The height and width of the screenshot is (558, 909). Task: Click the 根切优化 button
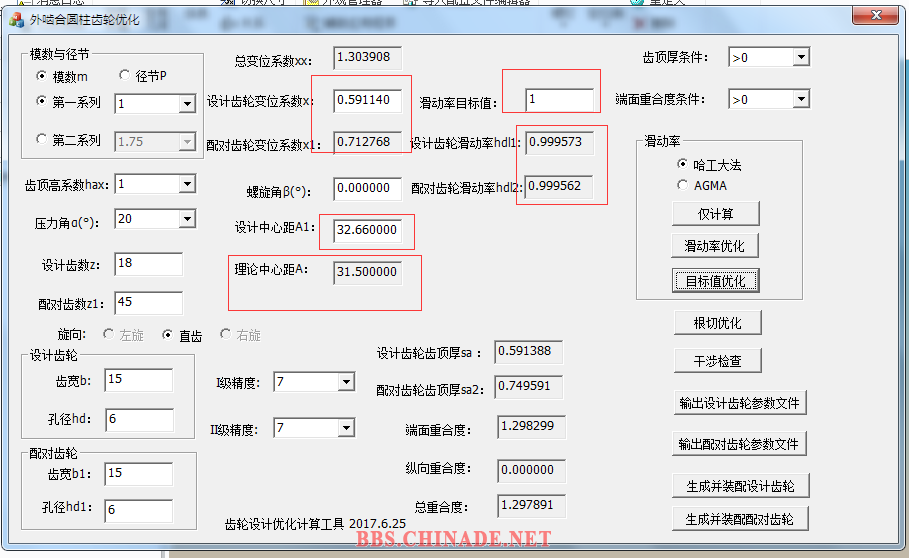pyautogui.click(x=718, y=323)
